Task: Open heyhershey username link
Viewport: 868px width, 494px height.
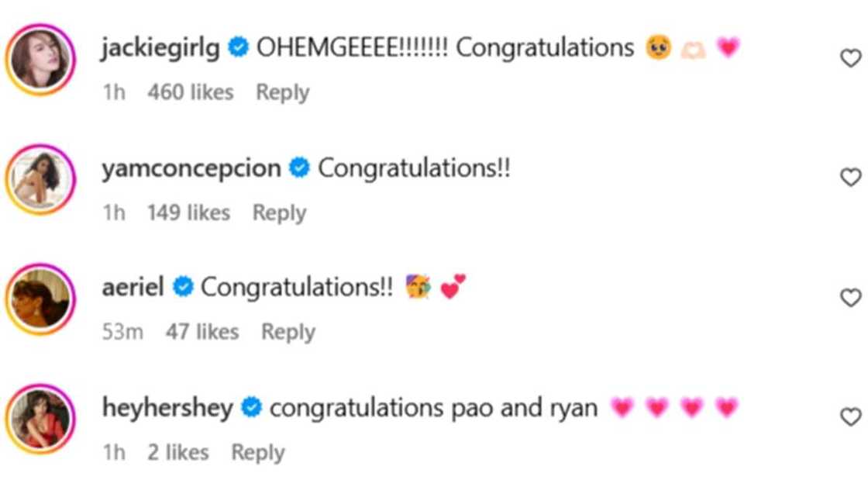Action: [x=167, y=408]
